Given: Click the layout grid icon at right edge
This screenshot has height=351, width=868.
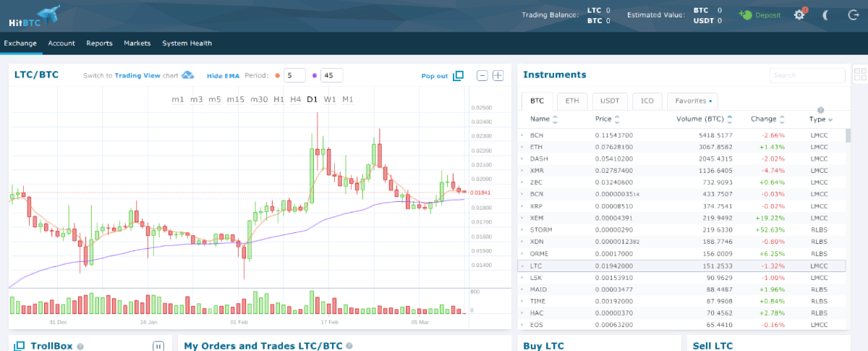Looking at the screenshot, I should pos(860,75).
